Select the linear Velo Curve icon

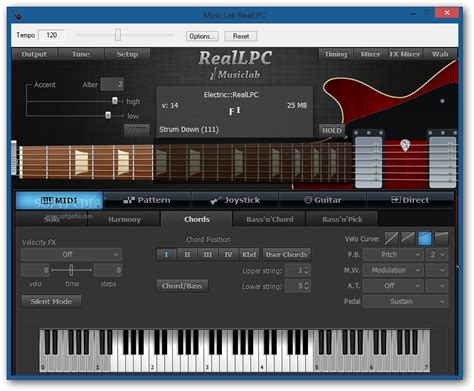(391, 239)
